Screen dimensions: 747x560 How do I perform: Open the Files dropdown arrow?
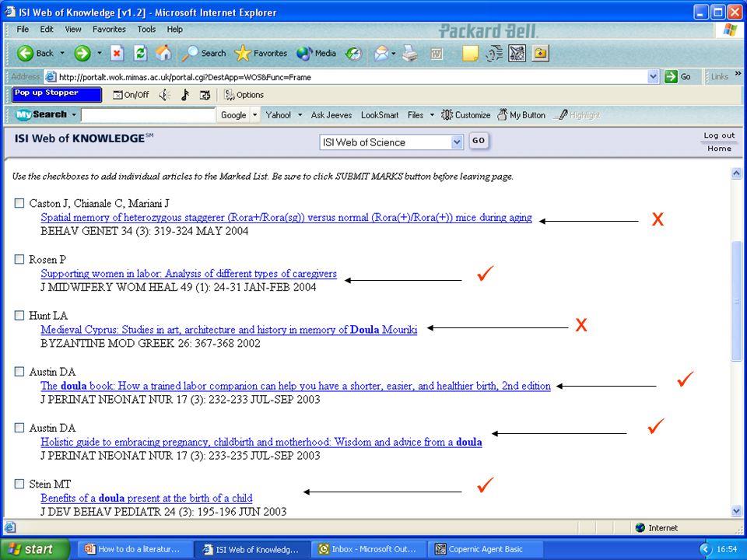(432, 115)
